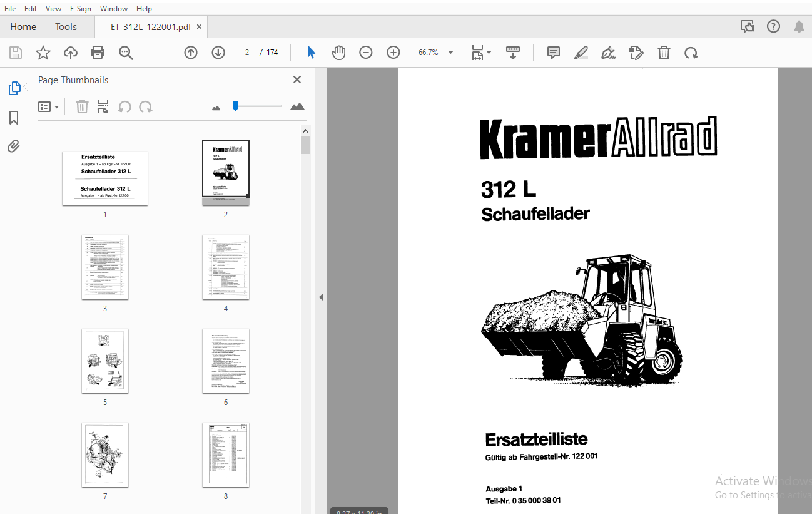812x514 pixels.
Task: Click the thumbnails panel scrollbar up arrow
Action: (305, 131)
